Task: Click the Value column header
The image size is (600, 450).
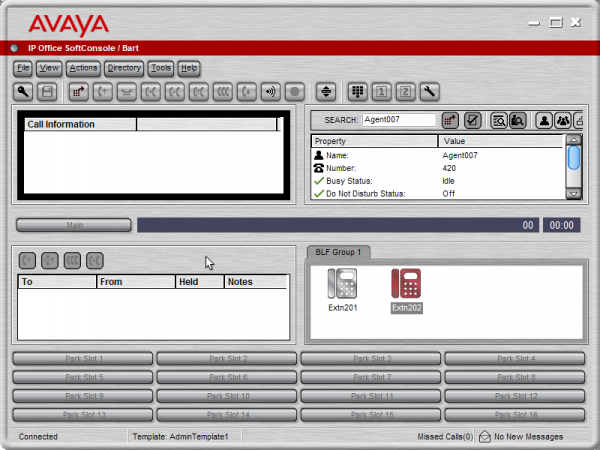Action: [501, 141]
